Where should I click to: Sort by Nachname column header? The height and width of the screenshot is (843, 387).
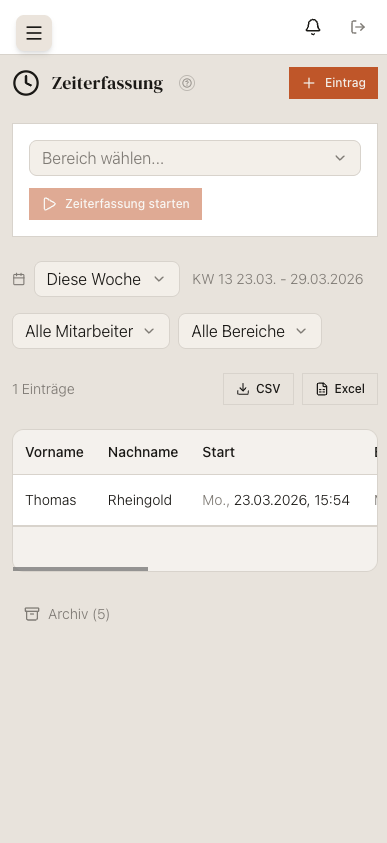click(143, 452)
